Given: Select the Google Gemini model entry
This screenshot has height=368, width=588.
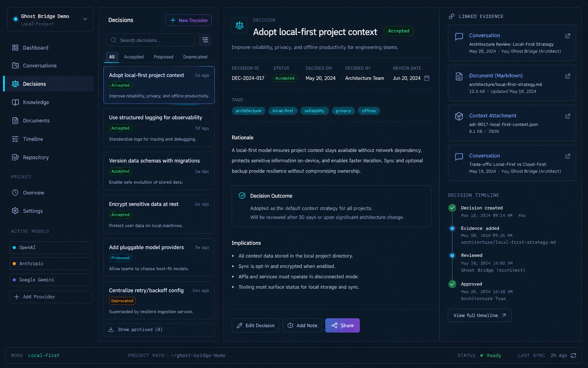Looking at the screenshot, I should (x=51, y=280).
